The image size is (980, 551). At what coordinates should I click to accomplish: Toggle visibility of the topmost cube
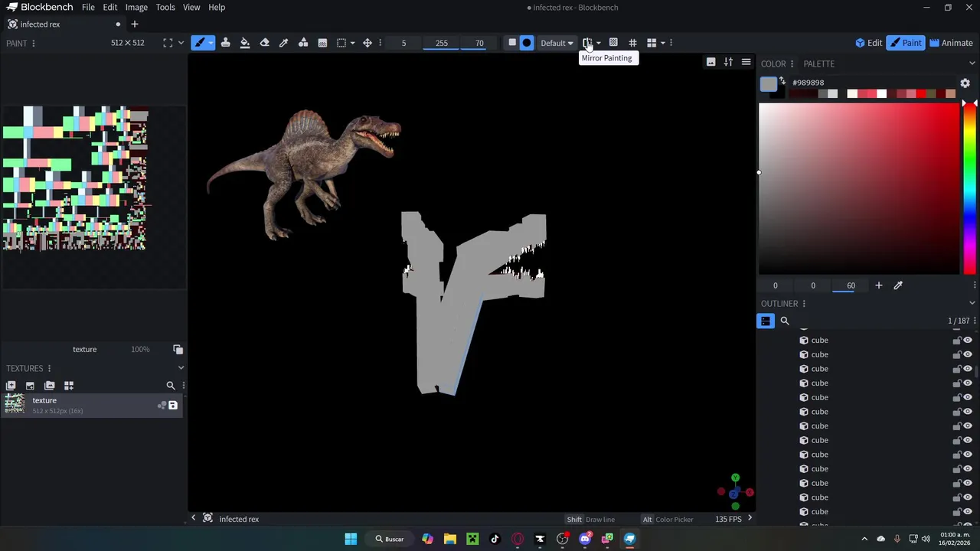tap(968, 341)
